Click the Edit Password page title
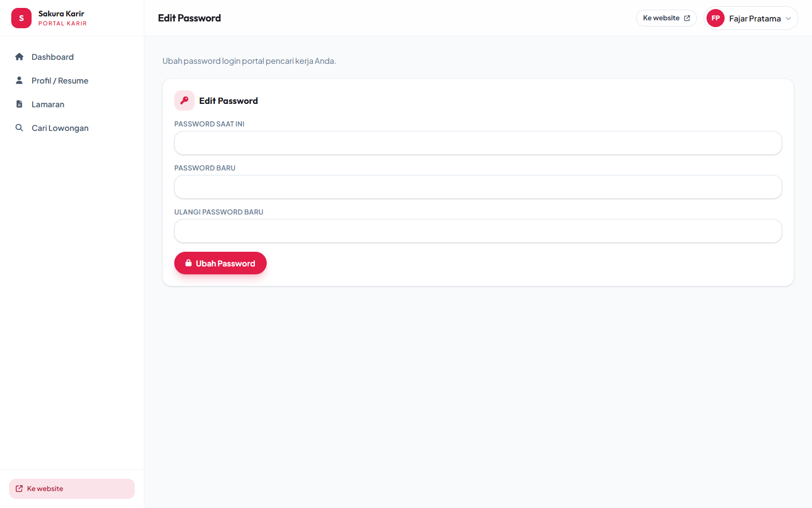 [189, 18]
